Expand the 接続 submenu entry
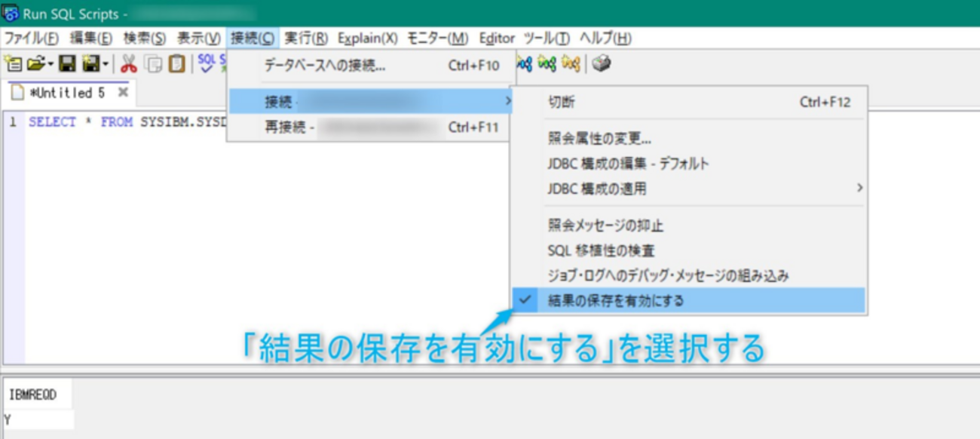Screen dimensions: 980x439 pyautogui.click(x=371, y=101)
